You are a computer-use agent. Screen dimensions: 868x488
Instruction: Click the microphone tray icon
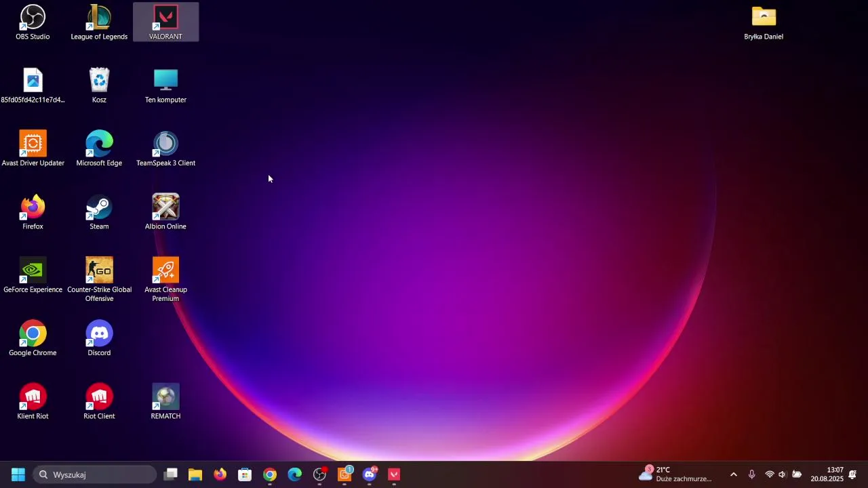[751, 474]
